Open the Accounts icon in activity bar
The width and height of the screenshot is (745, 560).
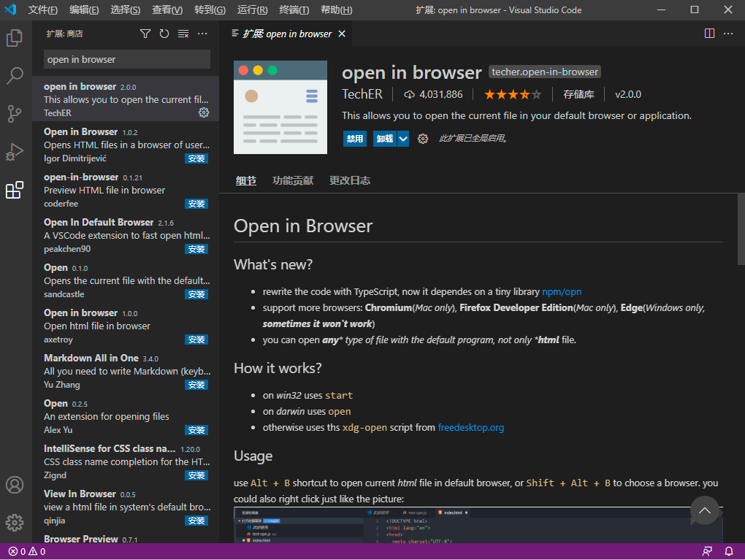[x=15, y=485]
